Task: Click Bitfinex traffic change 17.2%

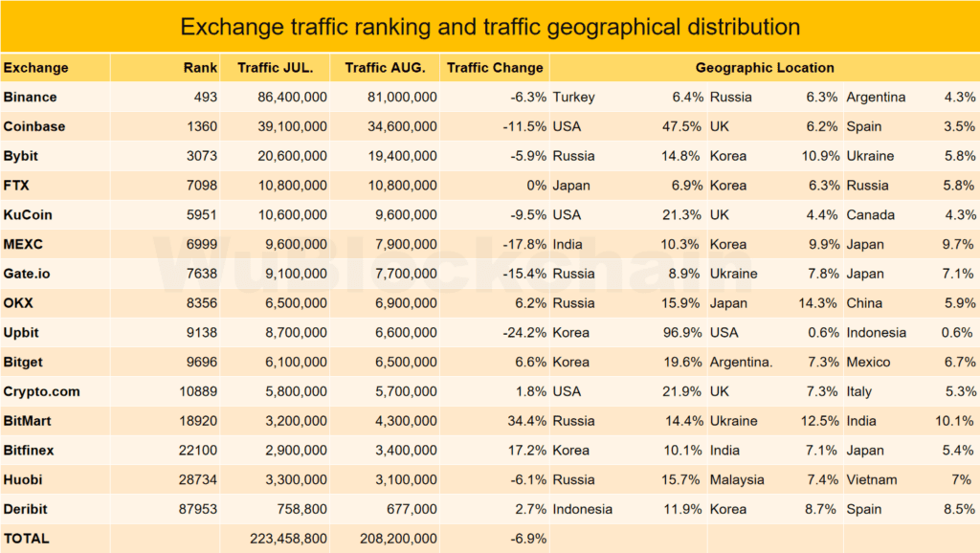Action: pyautogui.click(x=527, y=450)
